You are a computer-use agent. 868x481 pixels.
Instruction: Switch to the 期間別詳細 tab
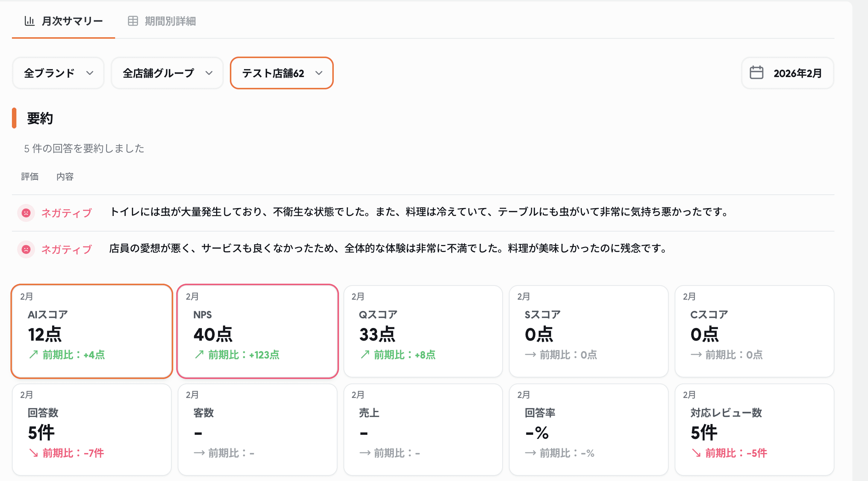tap(170, 21)
